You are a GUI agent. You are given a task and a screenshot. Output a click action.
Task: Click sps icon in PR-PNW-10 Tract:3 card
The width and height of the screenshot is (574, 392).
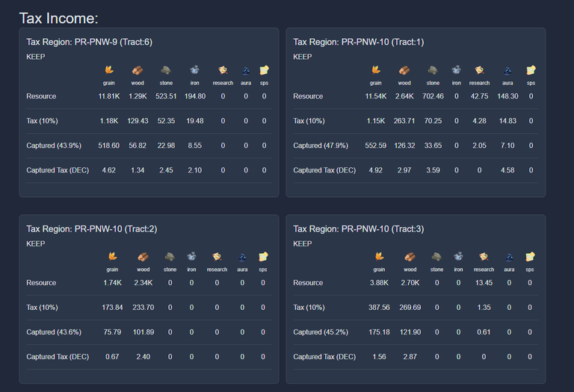[x=530, y=256]
